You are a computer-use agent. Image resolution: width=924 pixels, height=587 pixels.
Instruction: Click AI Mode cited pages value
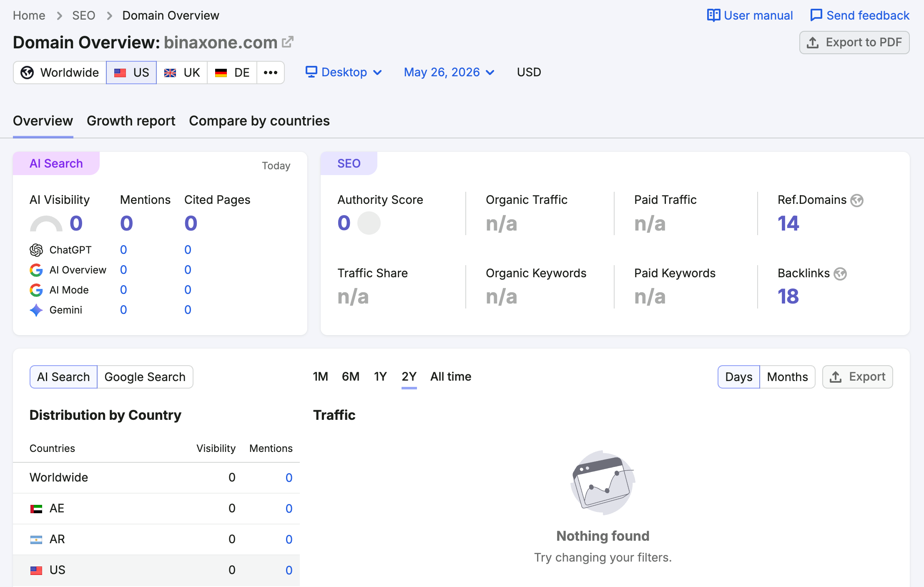click(188, 290)
